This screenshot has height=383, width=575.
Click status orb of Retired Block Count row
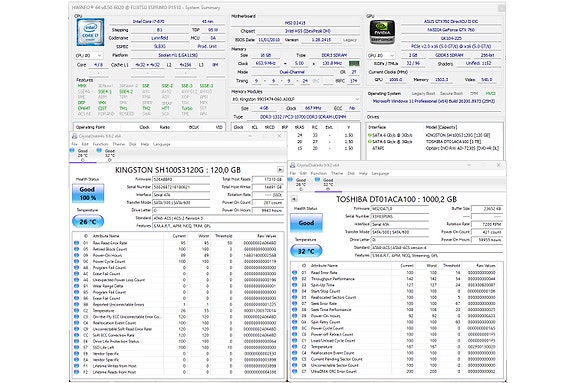point(76,249)
